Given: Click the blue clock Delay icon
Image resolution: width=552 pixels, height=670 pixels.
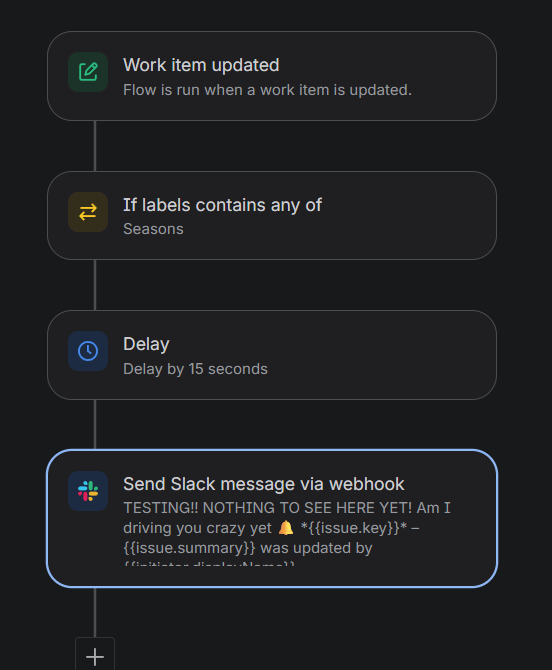Looking at the screenshot, I should [x=88, y=351].
